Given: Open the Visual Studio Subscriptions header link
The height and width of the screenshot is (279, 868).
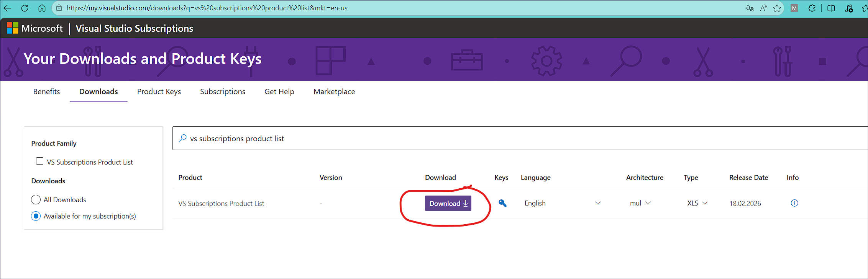Looking at the screenshot, I should (135, 28).
